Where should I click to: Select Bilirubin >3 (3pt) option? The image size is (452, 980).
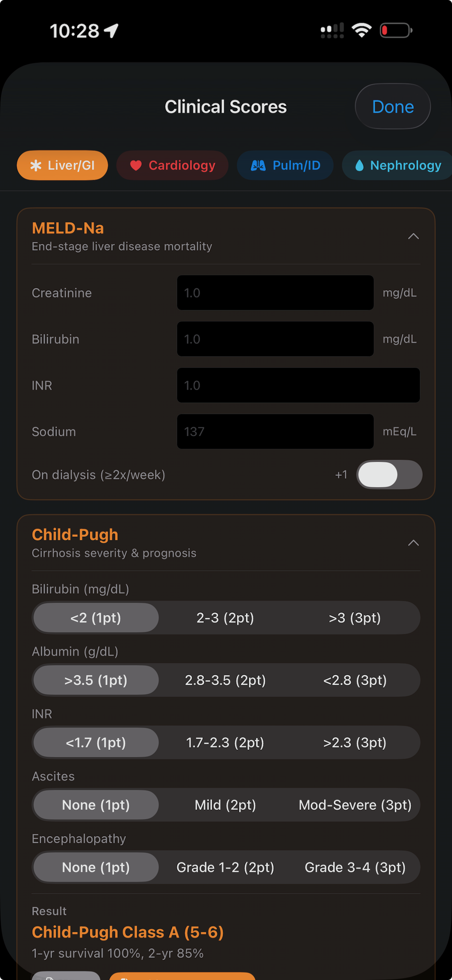[x=355, y=618]
